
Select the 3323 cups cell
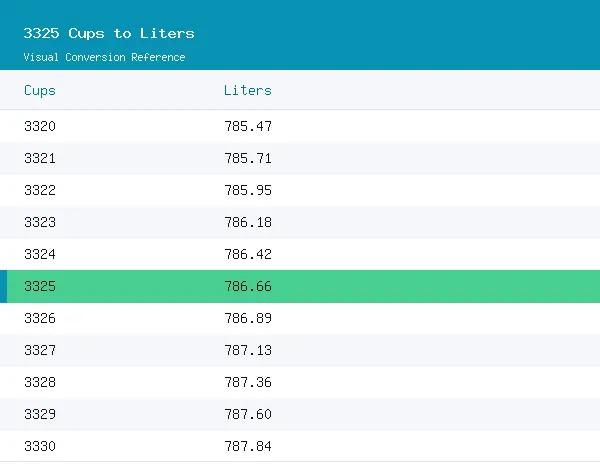[40, 222]
